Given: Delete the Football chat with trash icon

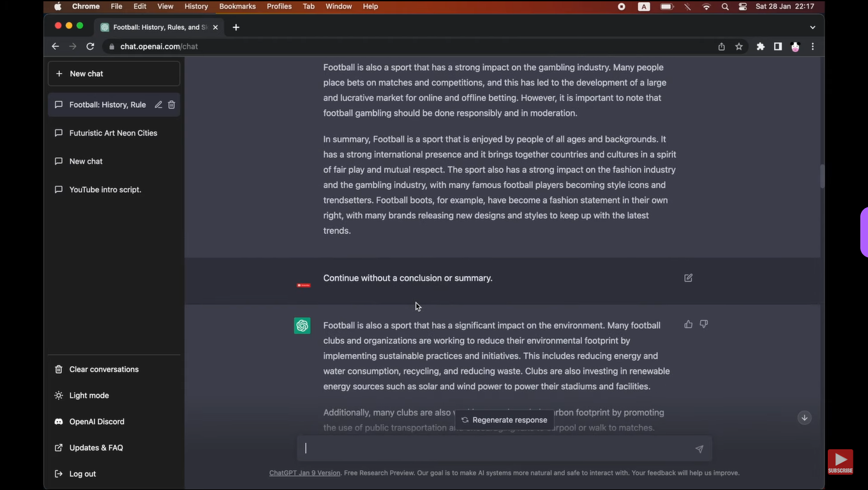Looking at the screenshot, I should click(172, 105).
